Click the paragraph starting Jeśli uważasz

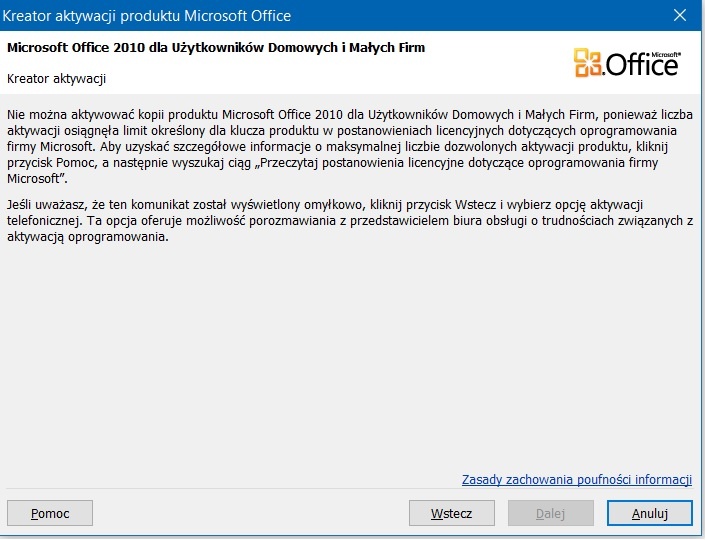tap(350, 221)
